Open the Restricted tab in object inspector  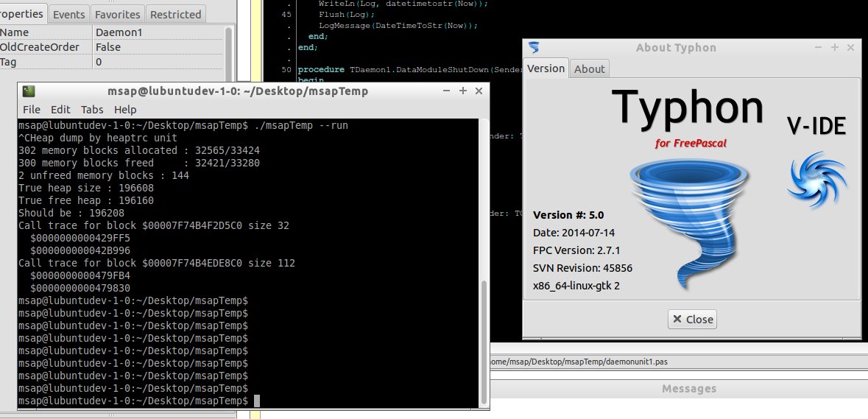175,15
